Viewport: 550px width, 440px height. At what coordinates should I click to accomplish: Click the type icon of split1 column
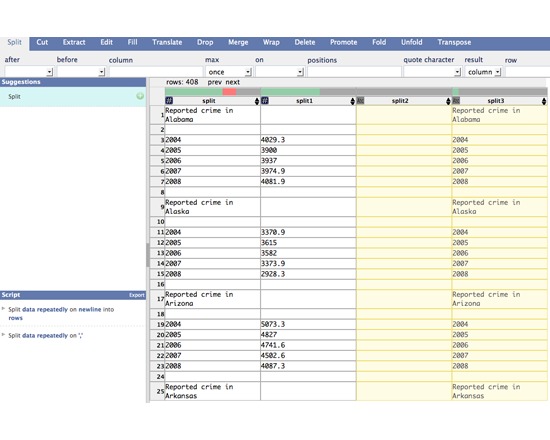tap(265, 101)
